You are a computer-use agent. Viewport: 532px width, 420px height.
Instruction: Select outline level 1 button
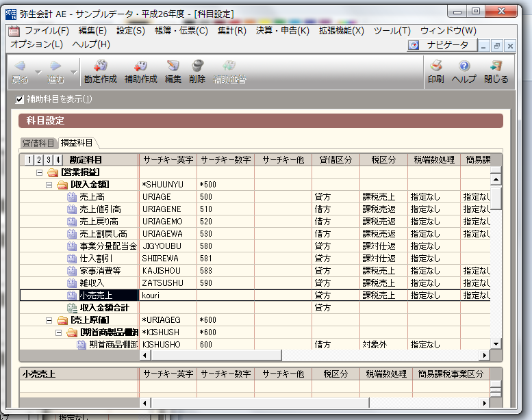point(29,160)
